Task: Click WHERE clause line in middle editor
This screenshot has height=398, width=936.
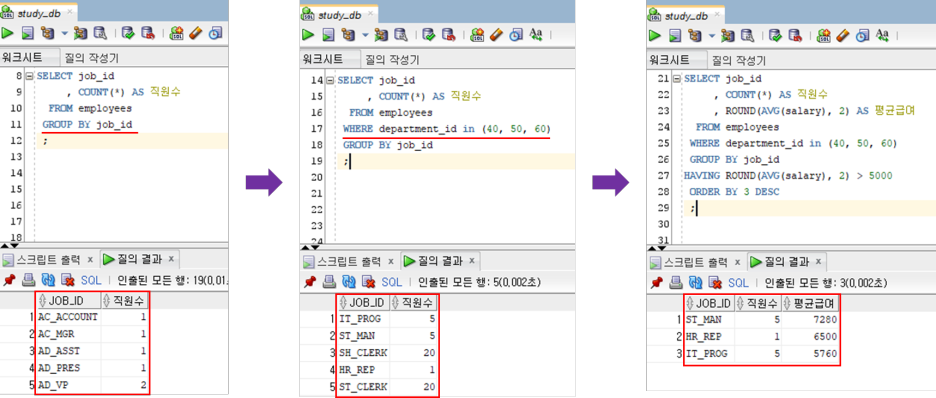Action: (x=446, y=129)
